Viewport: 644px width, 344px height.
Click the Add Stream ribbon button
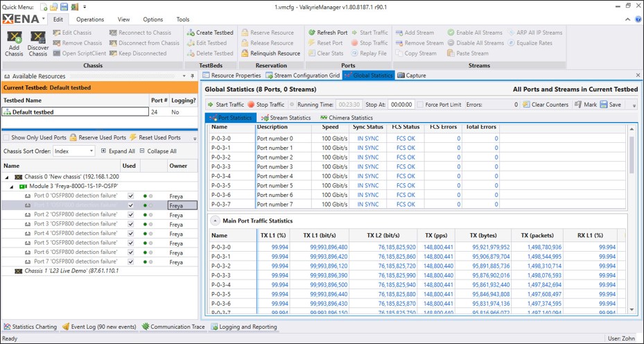tap(415, 33)
